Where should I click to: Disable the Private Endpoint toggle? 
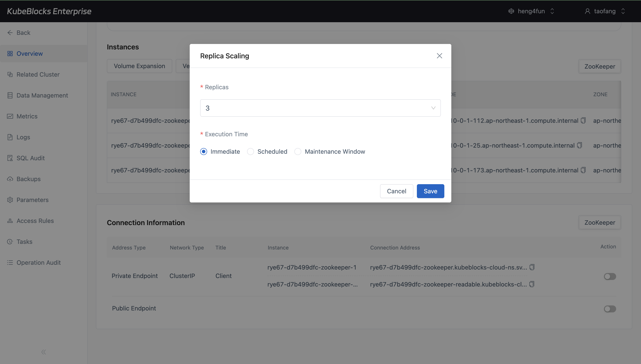(610, 276)
